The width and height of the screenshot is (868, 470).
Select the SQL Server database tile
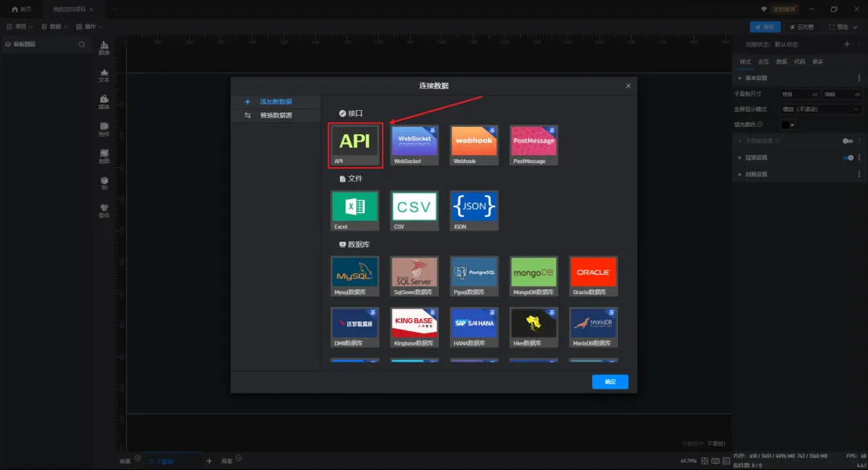414,276
